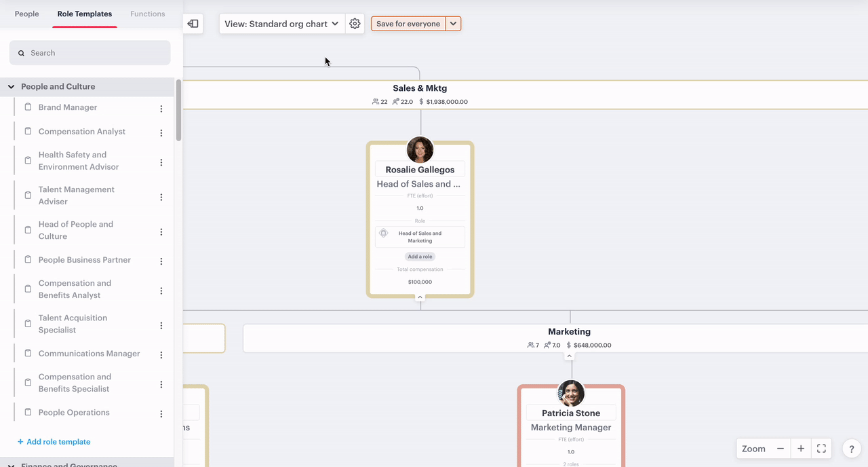This screenshot has width=868, height=467.
Task: Click the help question mark button
Action: coord(852,449)
